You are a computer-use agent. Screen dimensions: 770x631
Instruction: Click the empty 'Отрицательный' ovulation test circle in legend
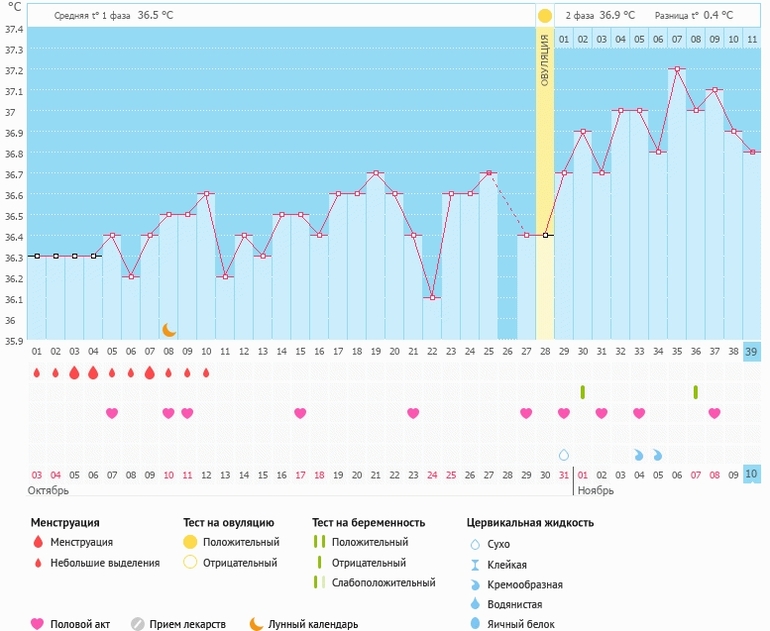pyautogui.click(x=189, y=562)
